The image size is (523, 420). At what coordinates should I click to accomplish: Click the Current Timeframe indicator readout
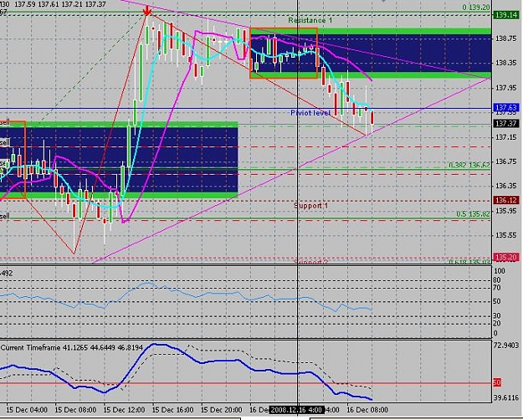point(72,347)
